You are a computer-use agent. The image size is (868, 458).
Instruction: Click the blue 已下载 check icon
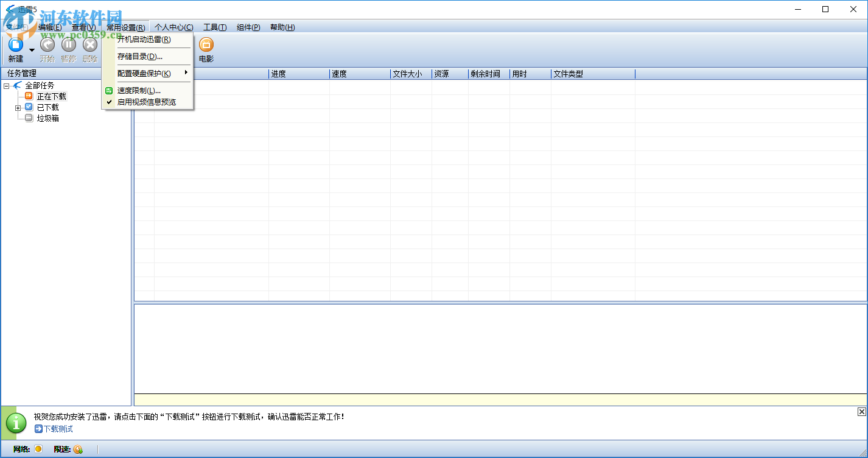click(29, 107)
